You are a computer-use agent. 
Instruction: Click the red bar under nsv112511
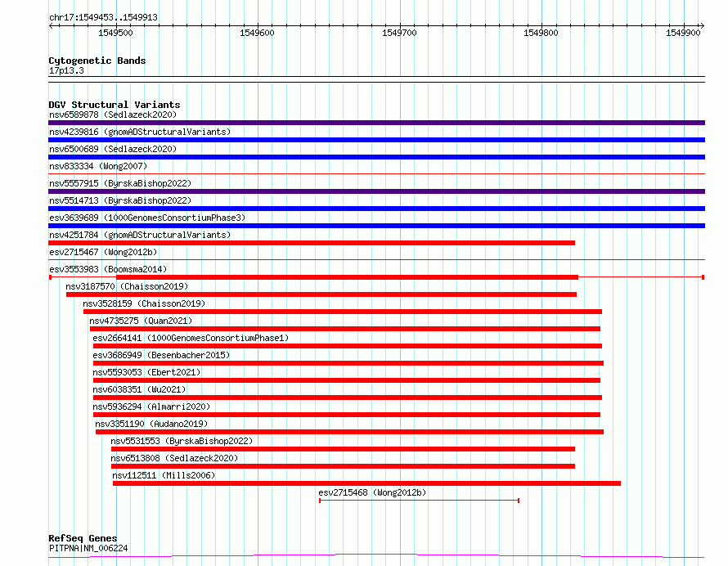pyautogui.click(x=366, y=483)
